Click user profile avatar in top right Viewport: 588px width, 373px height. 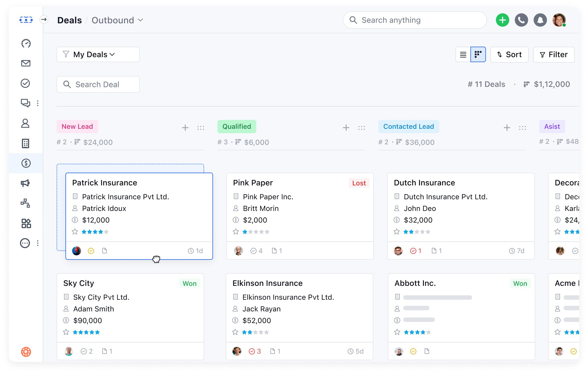tap(560, 20)
